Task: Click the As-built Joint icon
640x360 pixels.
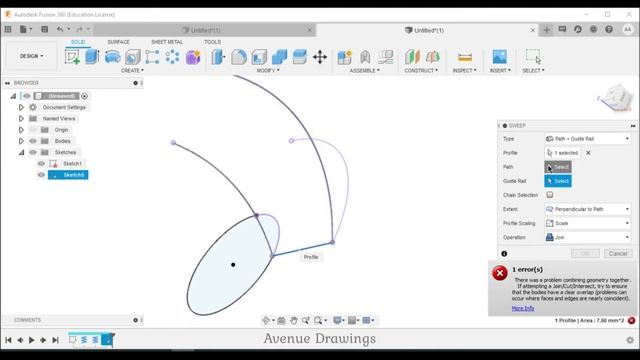Action: [385, 57]
